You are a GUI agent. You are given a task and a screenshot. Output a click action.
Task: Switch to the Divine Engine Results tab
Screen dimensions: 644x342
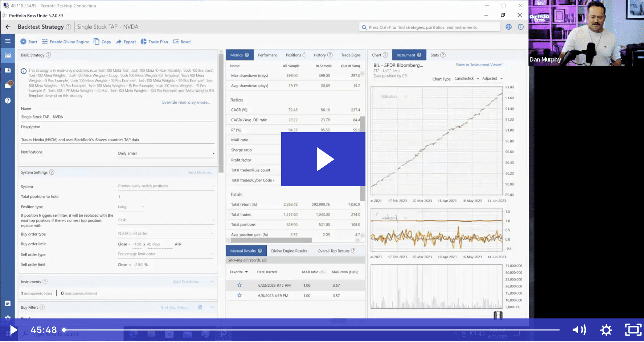pos(289,251)
